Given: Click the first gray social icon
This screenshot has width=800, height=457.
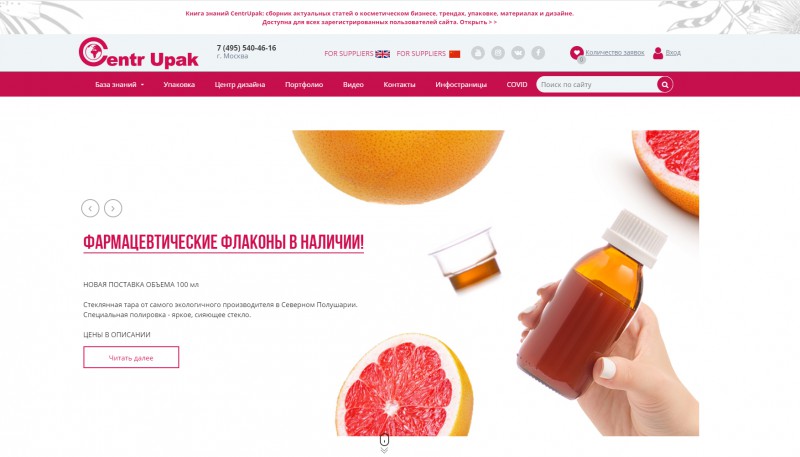Looking at the screenshot, I should (x=478, y=53).
